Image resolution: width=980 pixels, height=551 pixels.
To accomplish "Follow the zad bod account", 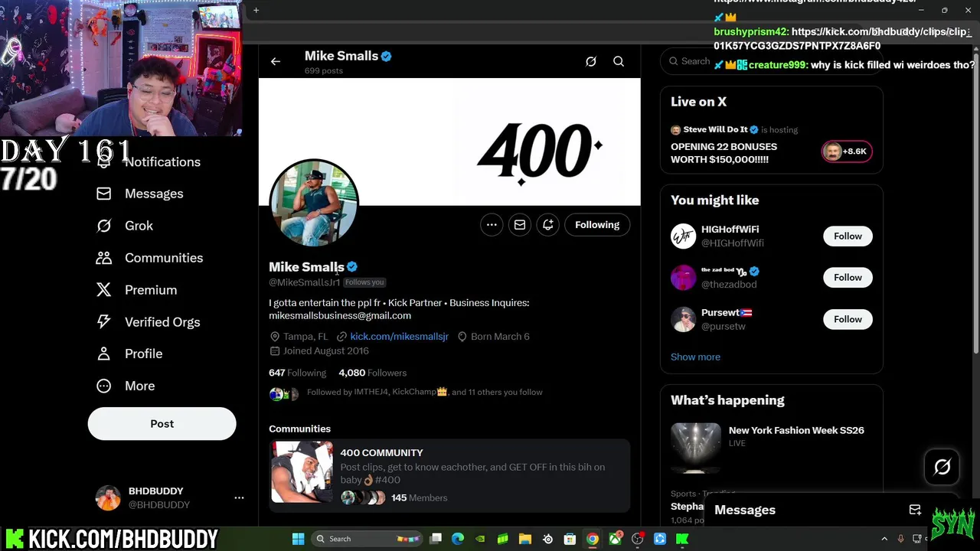I will (848, 278).
